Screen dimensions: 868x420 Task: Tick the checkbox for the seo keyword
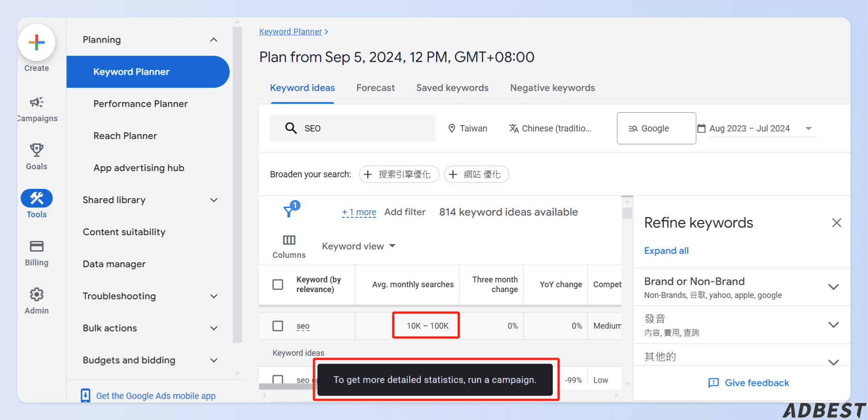tap(278, 326)
